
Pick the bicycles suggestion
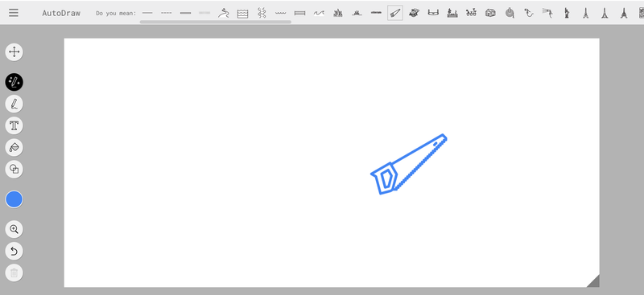(472, 13)
